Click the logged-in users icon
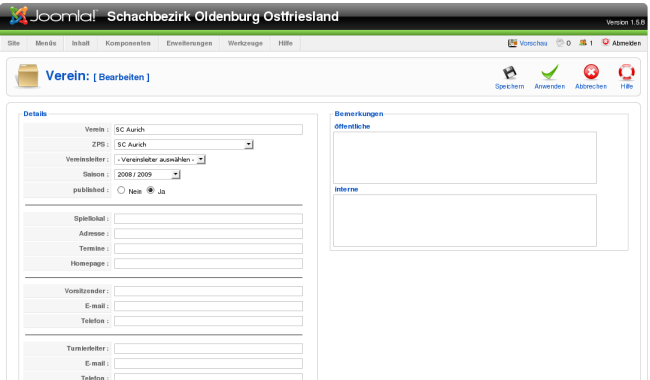 583,42
